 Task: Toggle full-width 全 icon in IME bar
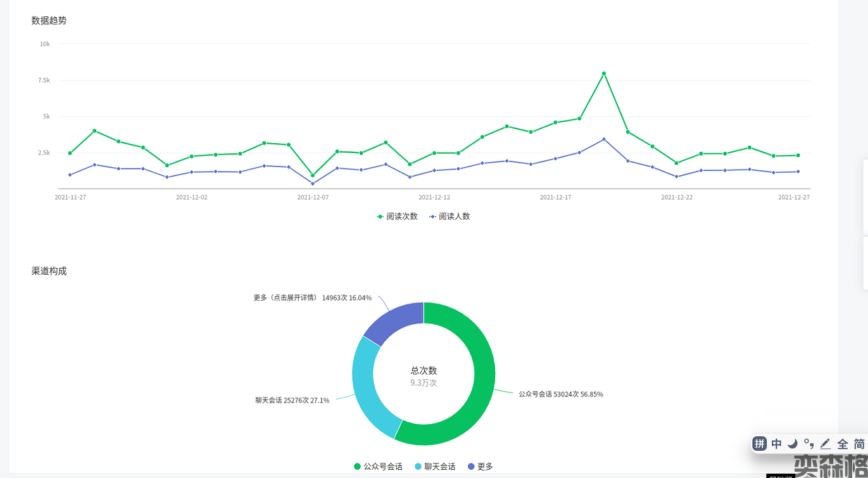(843, 444)
